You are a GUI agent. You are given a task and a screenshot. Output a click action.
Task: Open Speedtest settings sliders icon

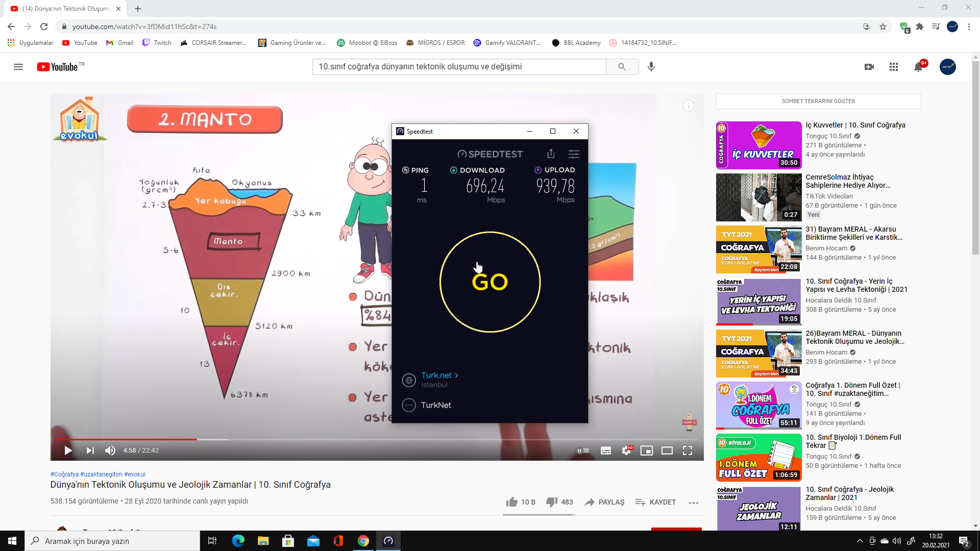pyautogui.click(x=574, y=154)
